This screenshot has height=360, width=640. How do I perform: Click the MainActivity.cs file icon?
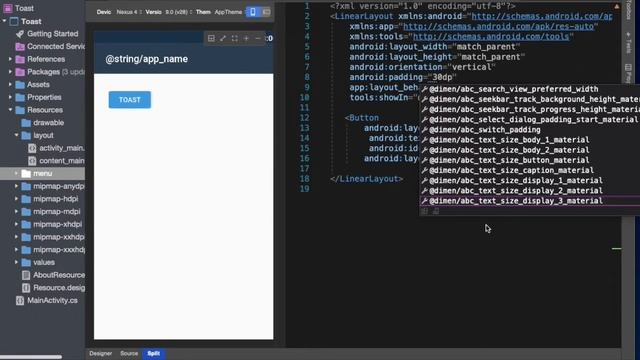pos(20,300)
